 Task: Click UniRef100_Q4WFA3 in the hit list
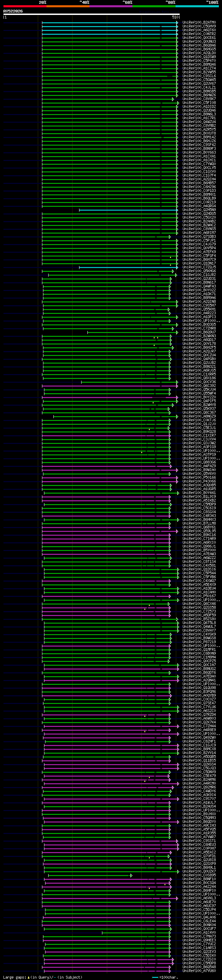pos(199,286)
